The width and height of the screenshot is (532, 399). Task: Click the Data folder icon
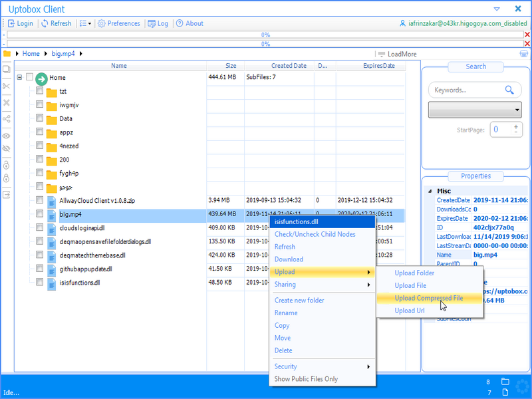pos(52,120)
